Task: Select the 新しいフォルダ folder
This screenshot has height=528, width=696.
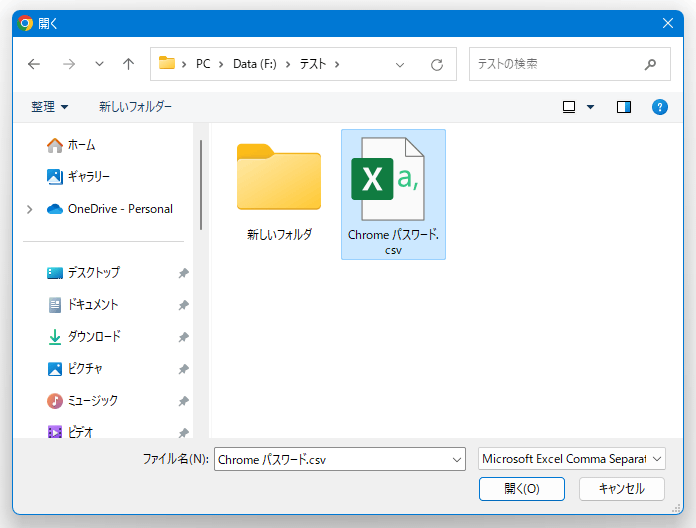Action: (x=279, y=192)
